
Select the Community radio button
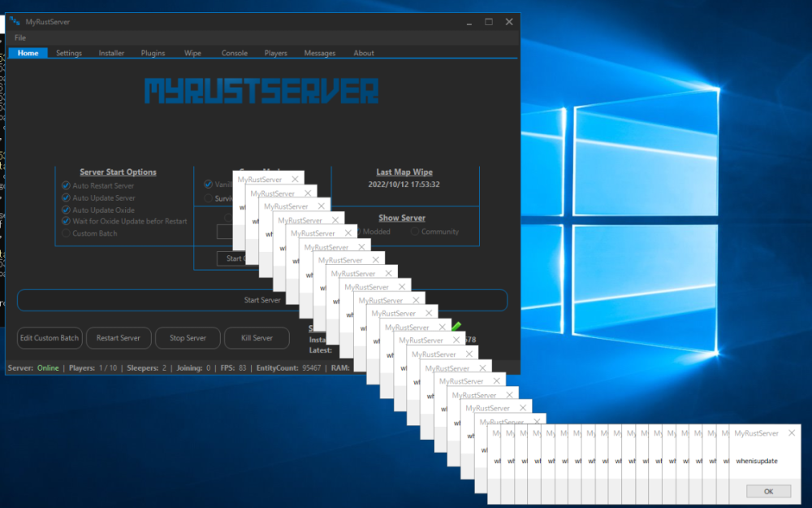click(415, 232)
